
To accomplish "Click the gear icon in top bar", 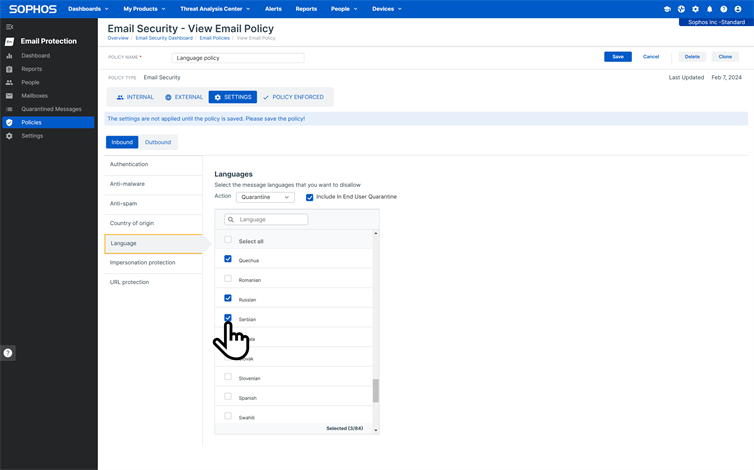I will 696,9.
